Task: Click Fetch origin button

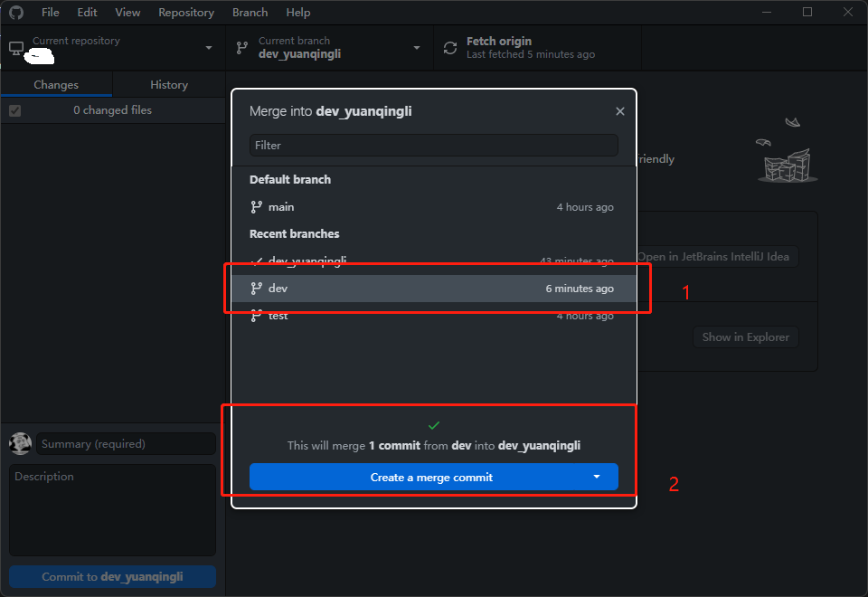Action: click(x=537, y=48)
